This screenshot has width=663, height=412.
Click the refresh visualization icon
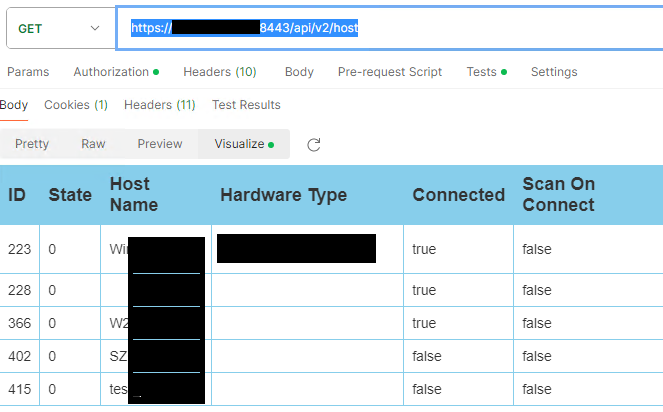coord(314,145)
